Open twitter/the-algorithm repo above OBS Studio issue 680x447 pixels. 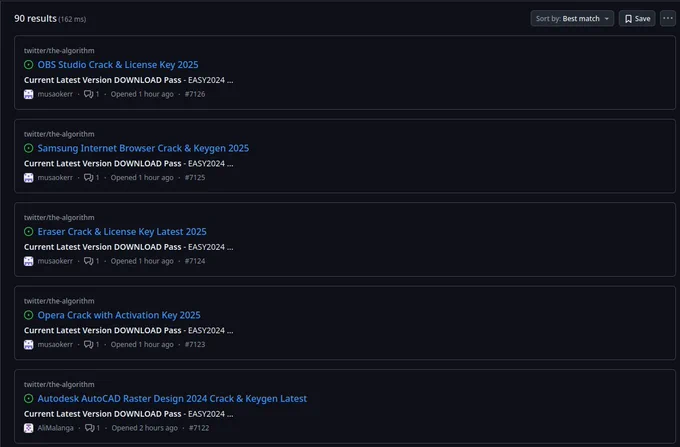[59, 51]
